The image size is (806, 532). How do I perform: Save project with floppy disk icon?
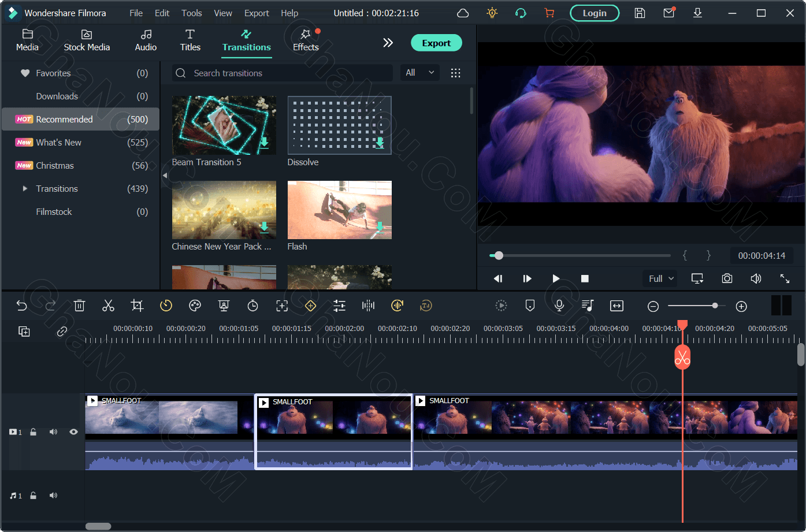(640, 13)
